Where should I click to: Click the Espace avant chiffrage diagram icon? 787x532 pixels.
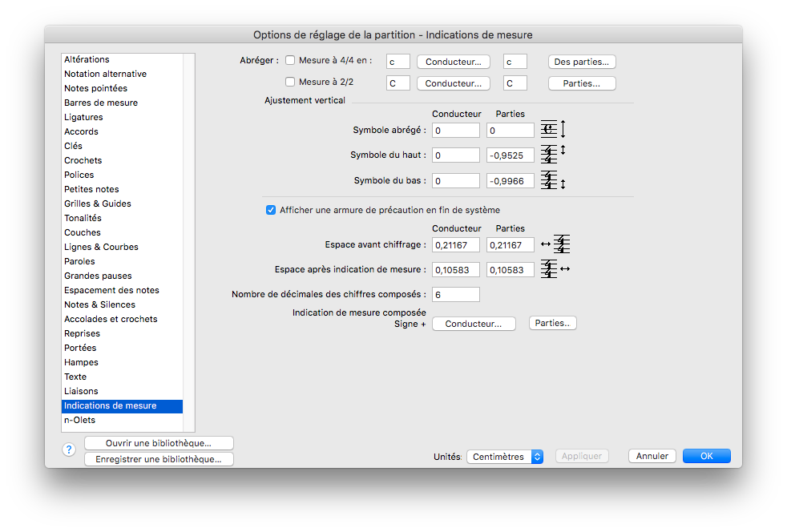(x=555, y=244)
